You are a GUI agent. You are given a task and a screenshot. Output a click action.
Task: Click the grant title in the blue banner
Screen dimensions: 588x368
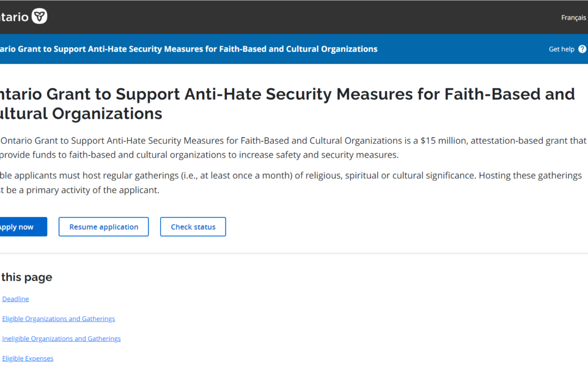click(188, 49)
